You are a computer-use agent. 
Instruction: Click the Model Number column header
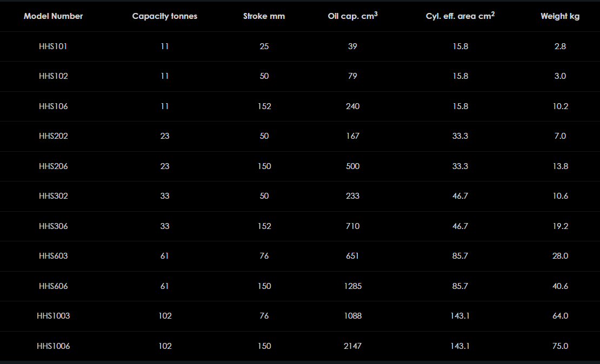[x=53, y=16]
